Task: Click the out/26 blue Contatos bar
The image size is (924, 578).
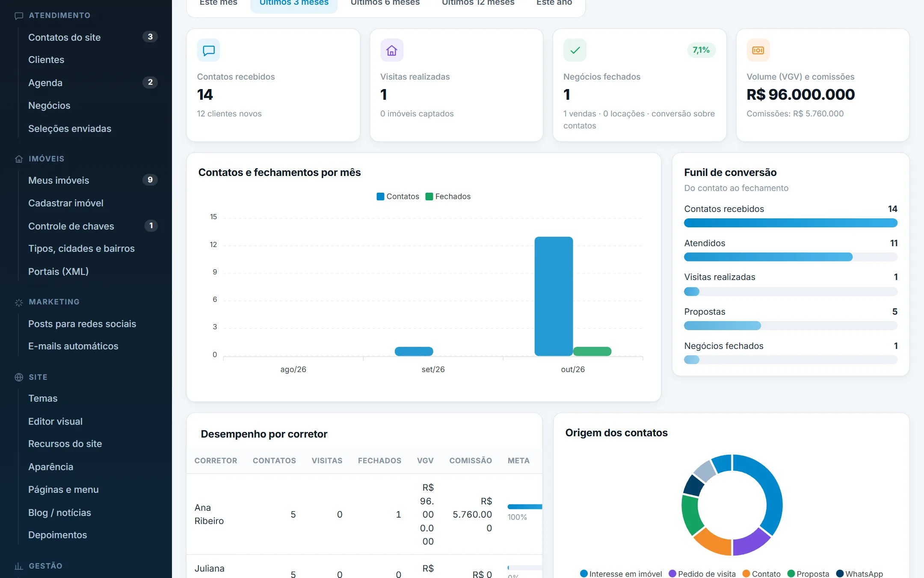Action: 554,296
